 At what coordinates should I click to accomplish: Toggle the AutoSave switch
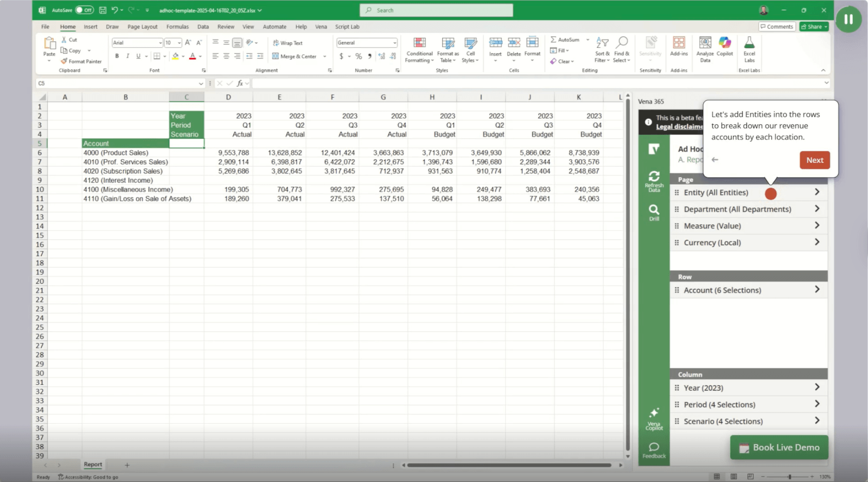click(84, 10)
